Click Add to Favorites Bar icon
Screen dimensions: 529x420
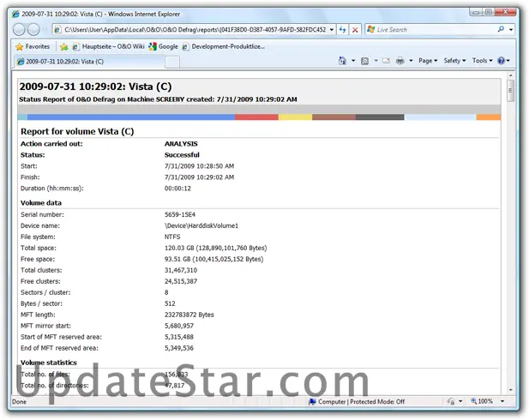pos(64,46)
